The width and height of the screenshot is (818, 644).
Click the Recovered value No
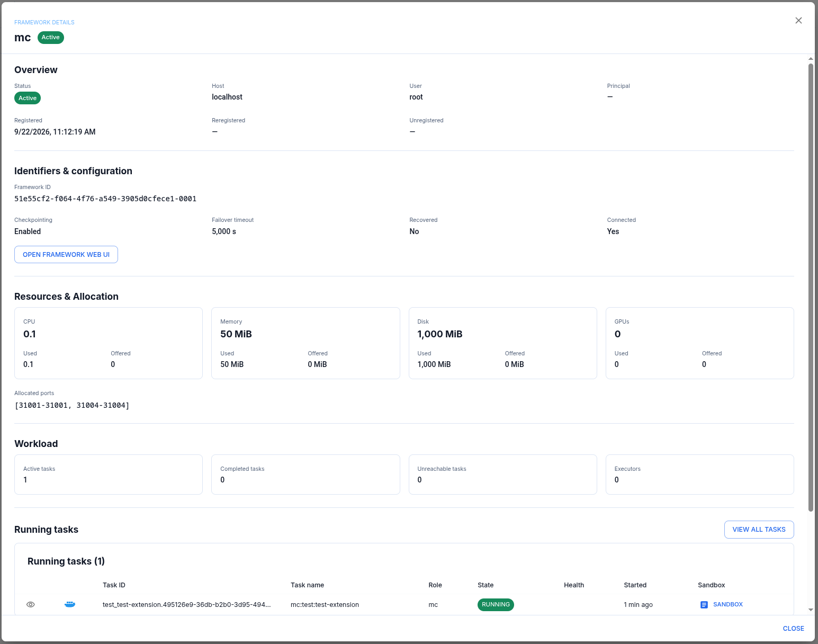(x=414, y=231)
